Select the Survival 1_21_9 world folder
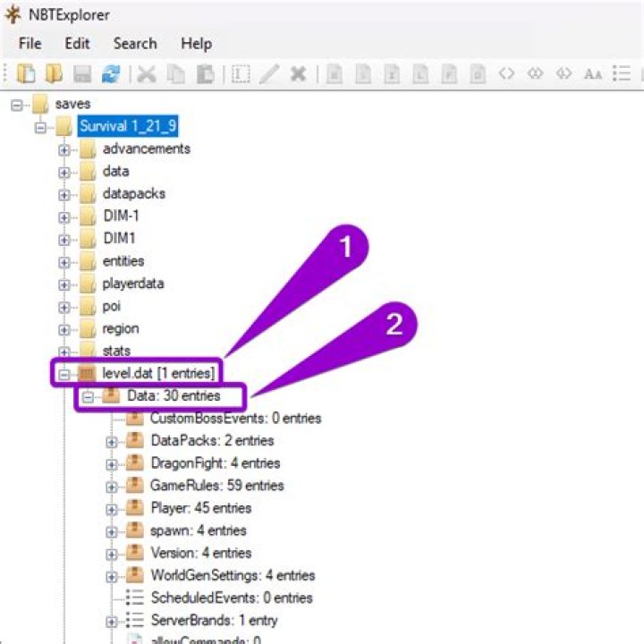644x644 pixels. pyautogui.click(x=128, y=126)
